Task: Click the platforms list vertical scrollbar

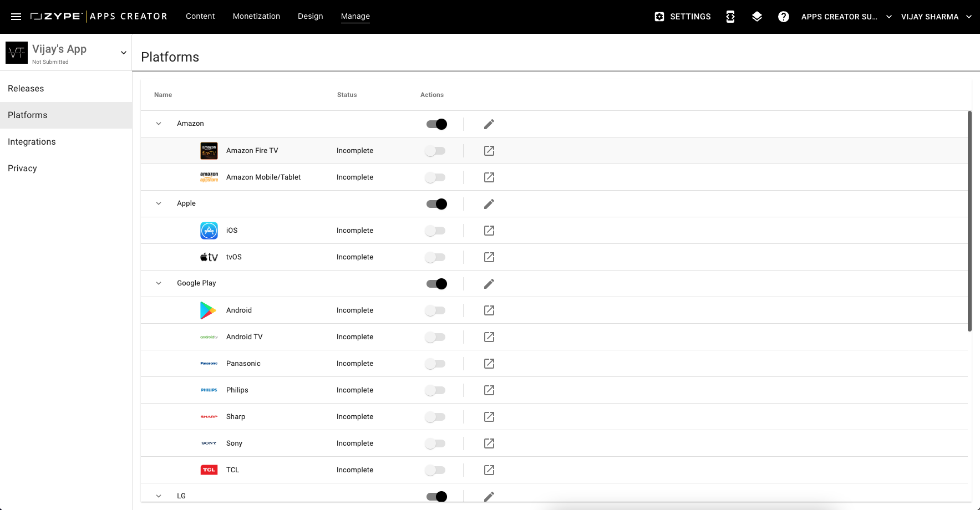Action: click(969, 221)
